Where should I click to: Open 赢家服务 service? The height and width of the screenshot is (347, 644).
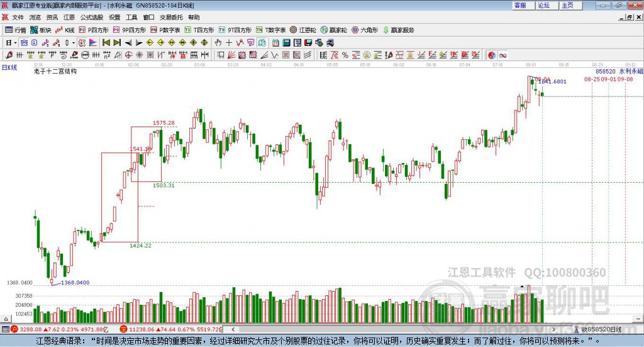pyautogui.click(x=398, y=30)
